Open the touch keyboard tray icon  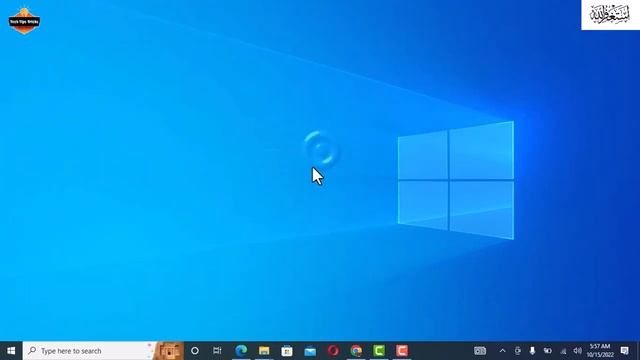[480, 351]
